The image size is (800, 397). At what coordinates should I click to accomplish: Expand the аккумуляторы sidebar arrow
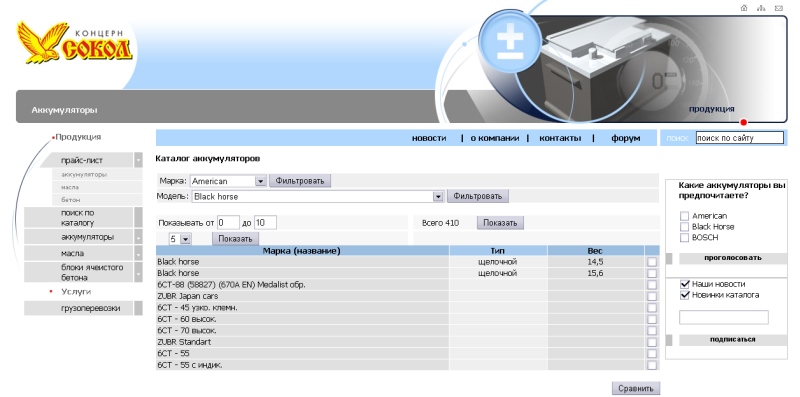(x=138, y=237)
